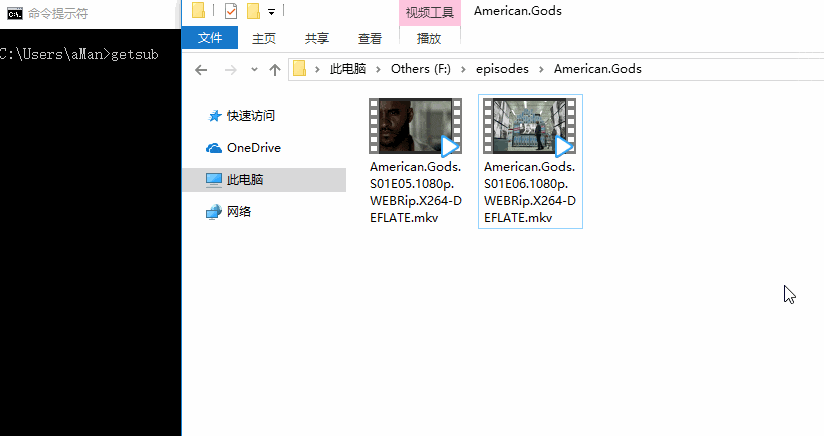The image size is (824, 436).
Task: Expand the chevron after Others (F:)
Action: coord(463,69)
